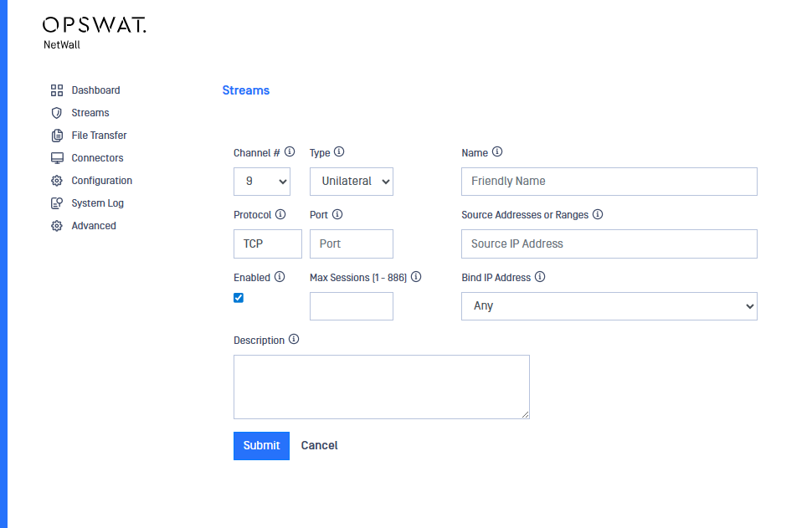The image size is (812, 528).
Task: Click info icon beside Max Sessions label
Action: pyautogui.click(x=416, y=277)
